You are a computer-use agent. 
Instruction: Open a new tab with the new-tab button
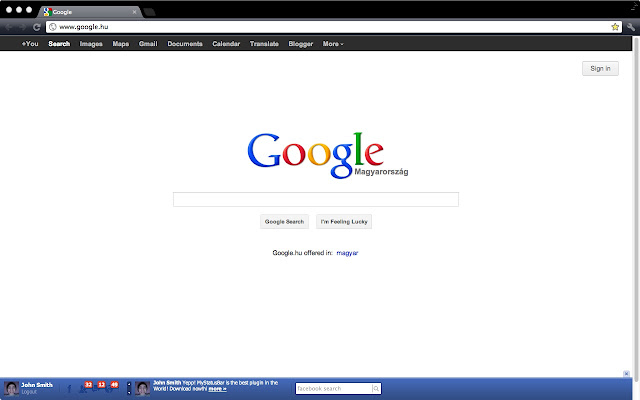149,12
